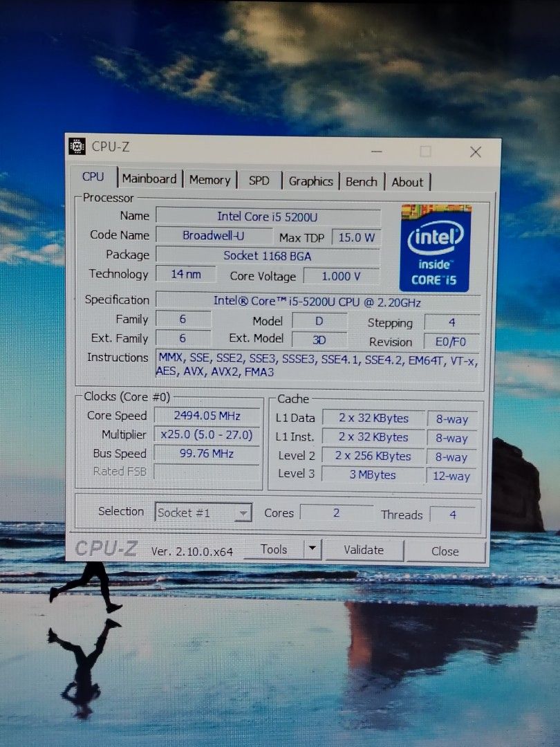Open the Graphics tab

pyautogui.click(x=310, y=181)
